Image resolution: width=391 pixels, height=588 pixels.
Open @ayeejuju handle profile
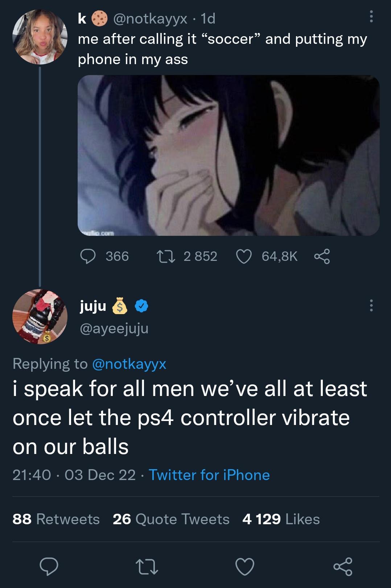coord(114,328)
